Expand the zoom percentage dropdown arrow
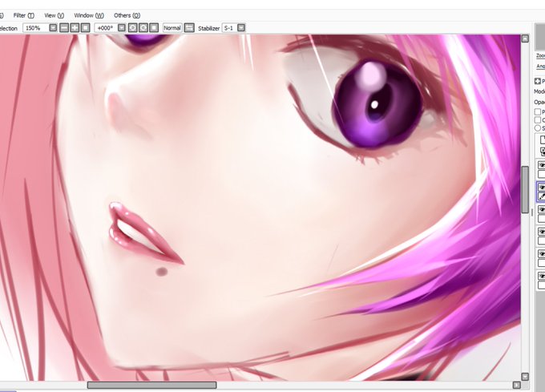545x392 pixels. point(53,28)
